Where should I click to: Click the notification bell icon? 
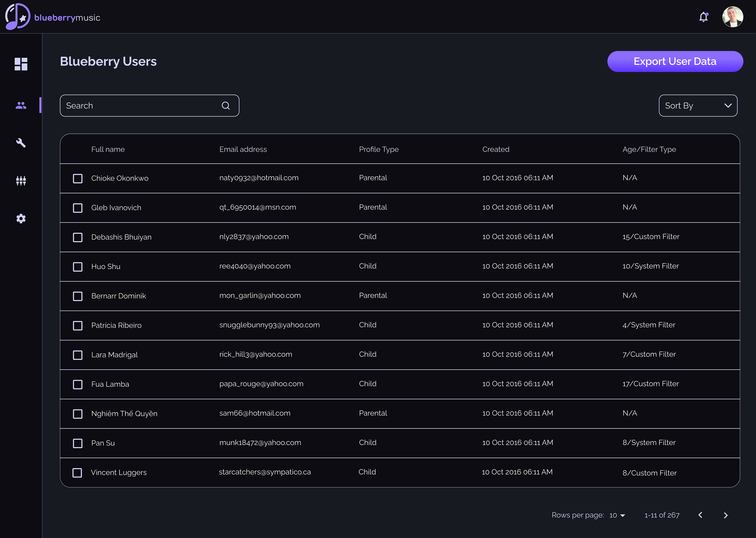[x=703, y=17]
